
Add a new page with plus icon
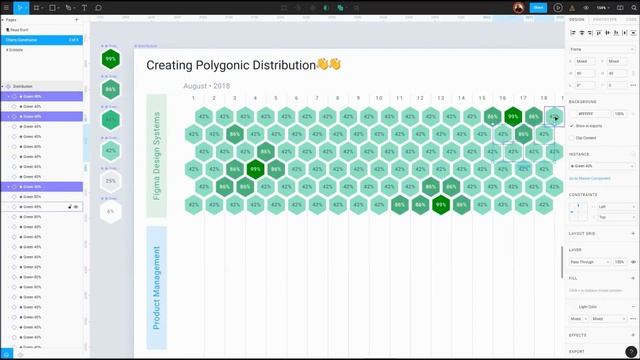pyautogui.click(x=76, y=20)
